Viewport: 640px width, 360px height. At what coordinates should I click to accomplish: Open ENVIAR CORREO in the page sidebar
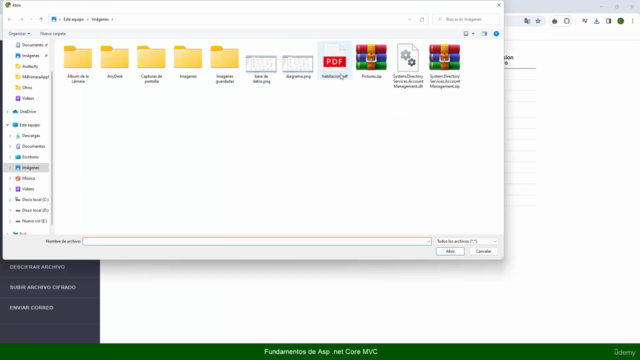31,308
